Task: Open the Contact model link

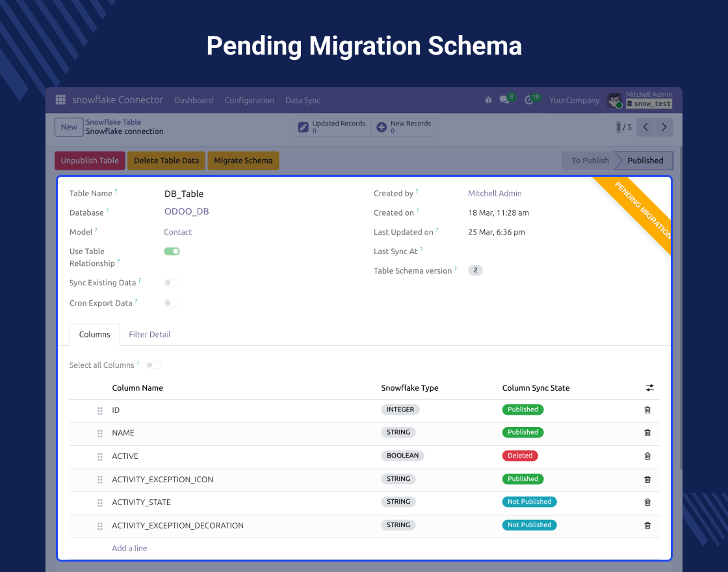Action: (x=178, y=232)
